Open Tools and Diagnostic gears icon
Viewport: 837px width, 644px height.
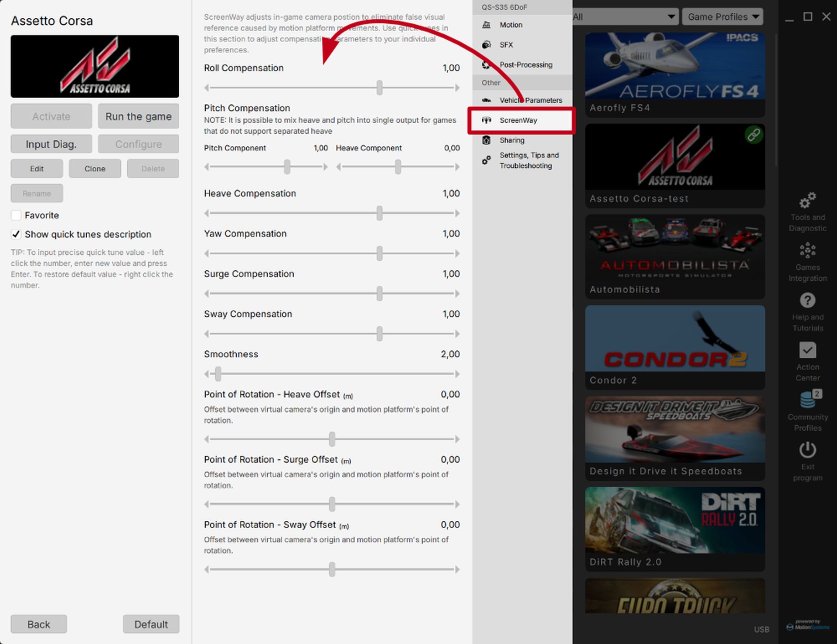[x=807, y=200]
